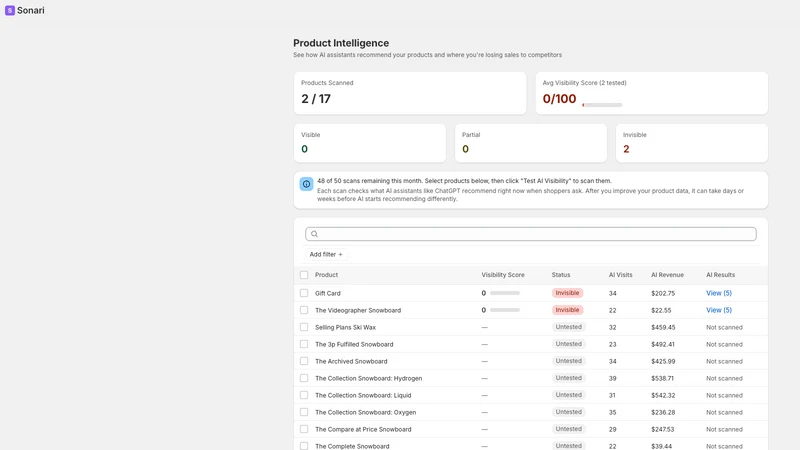Screen dimensions: 800x450
Task: Click the Partial count card
Action: coord(531,143)
